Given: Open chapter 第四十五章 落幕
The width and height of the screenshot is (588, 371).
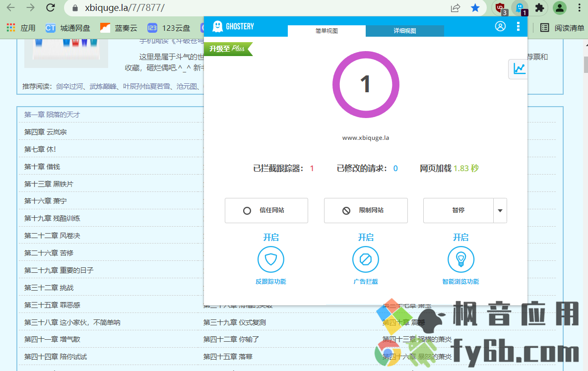Looking at the screenshot, I should click(228, 357).
